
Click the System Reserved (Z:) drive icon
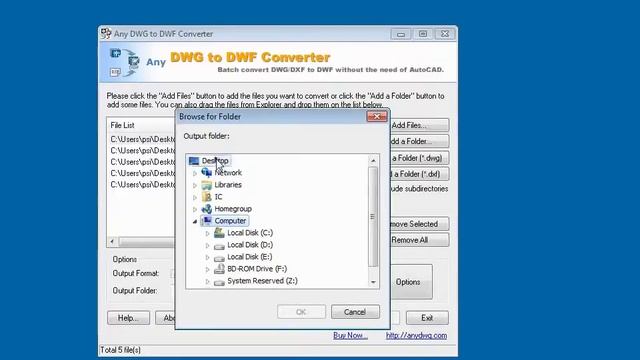coord(219,281)
